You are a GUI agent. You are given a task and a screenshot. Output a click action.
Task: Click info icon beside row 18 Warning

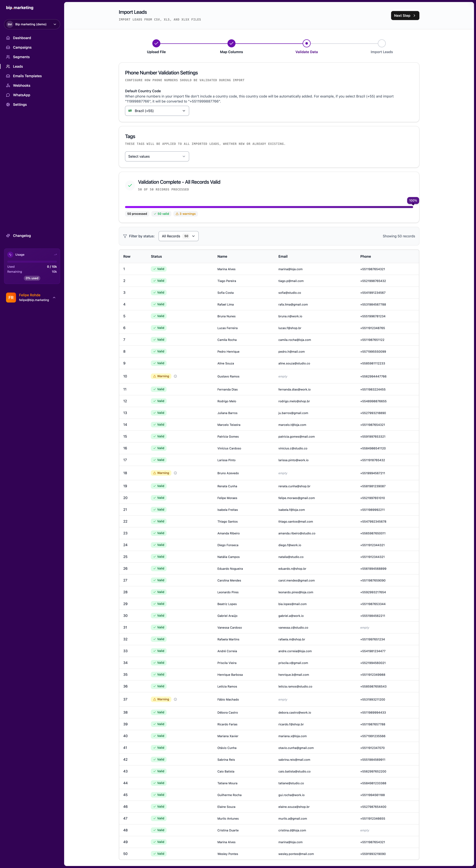coord(175,473)
